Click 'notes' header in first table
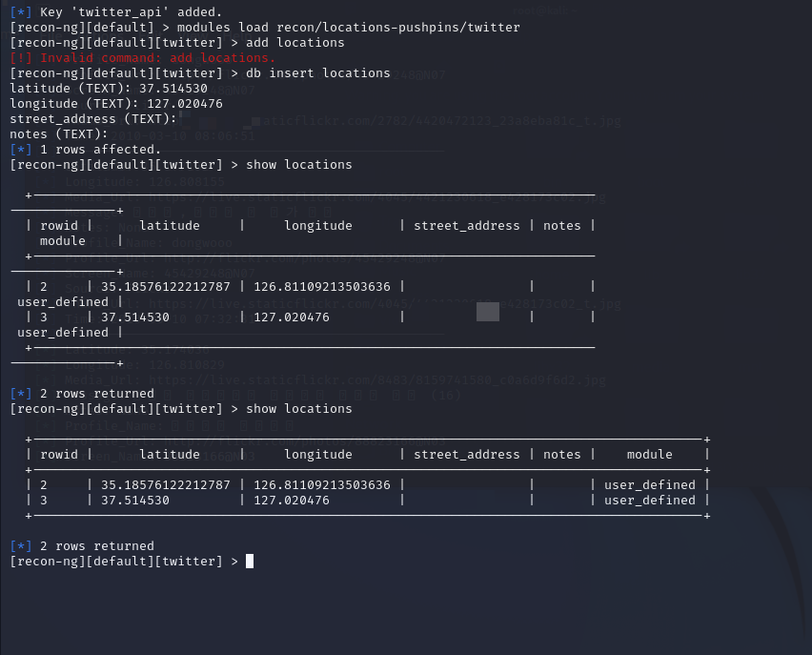Image resolution: width=812 pixels, height=655 pixels. (562, 226)
